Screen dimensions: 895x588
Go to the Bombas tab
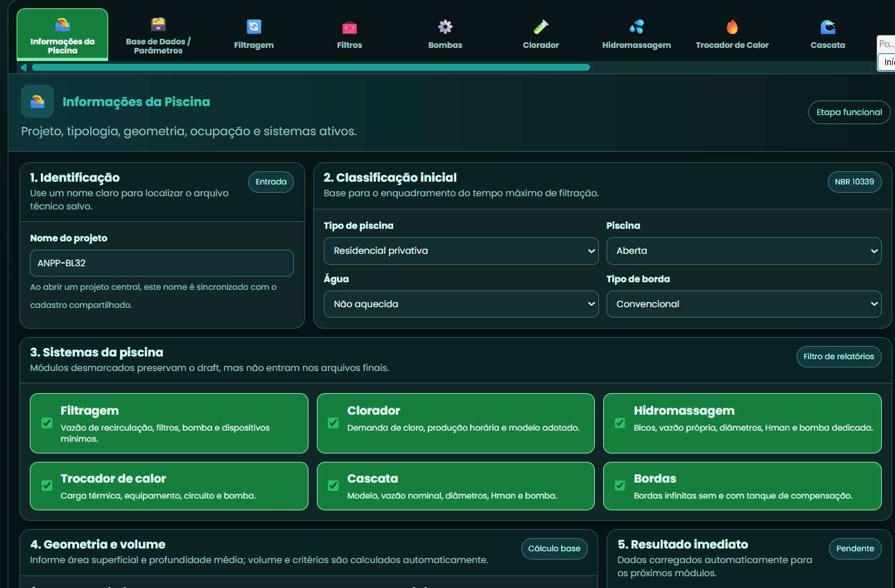(445, 35)
